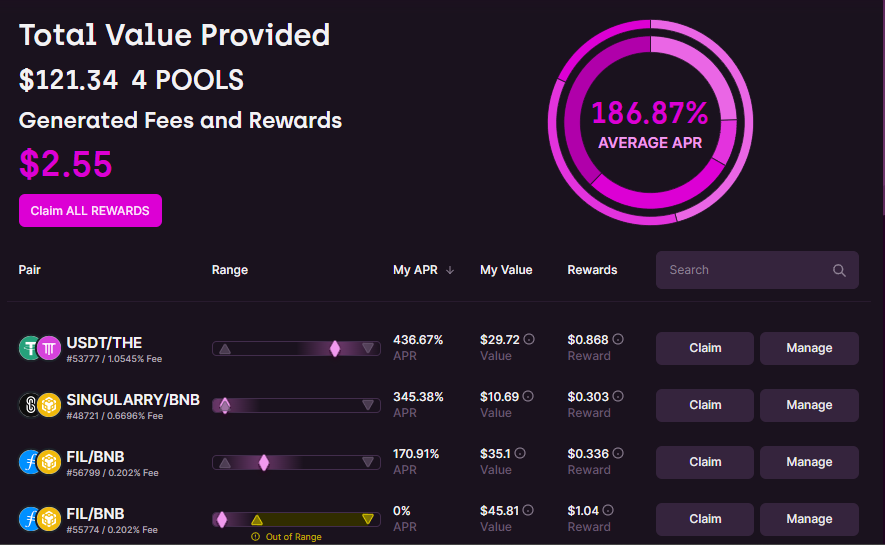Image resolution: width=885 pixels, height=545 pixels.
Task: Click the search magnifier icon
Action: pyautogui.click(x=839, y=270)
